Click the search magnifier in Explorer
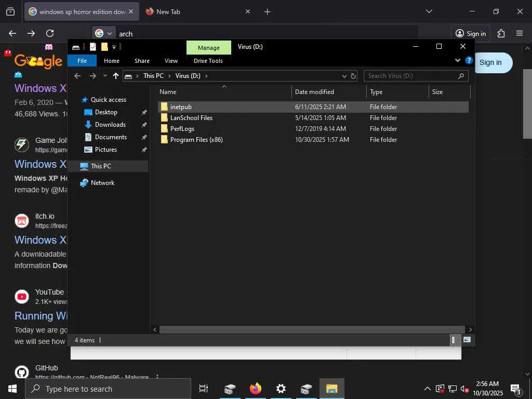The image size is (532, 399). tap(461, 76)
